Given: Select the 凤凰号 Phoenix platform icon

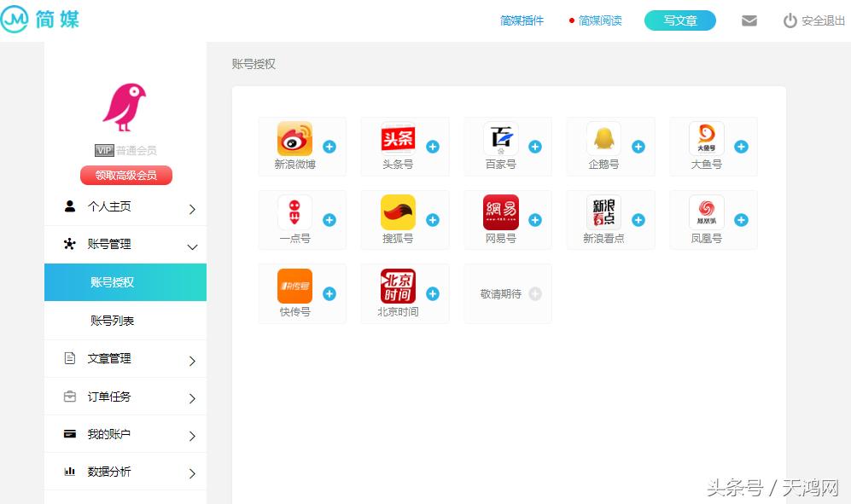Looking at the screenshot, I should [x=705, y=210].
